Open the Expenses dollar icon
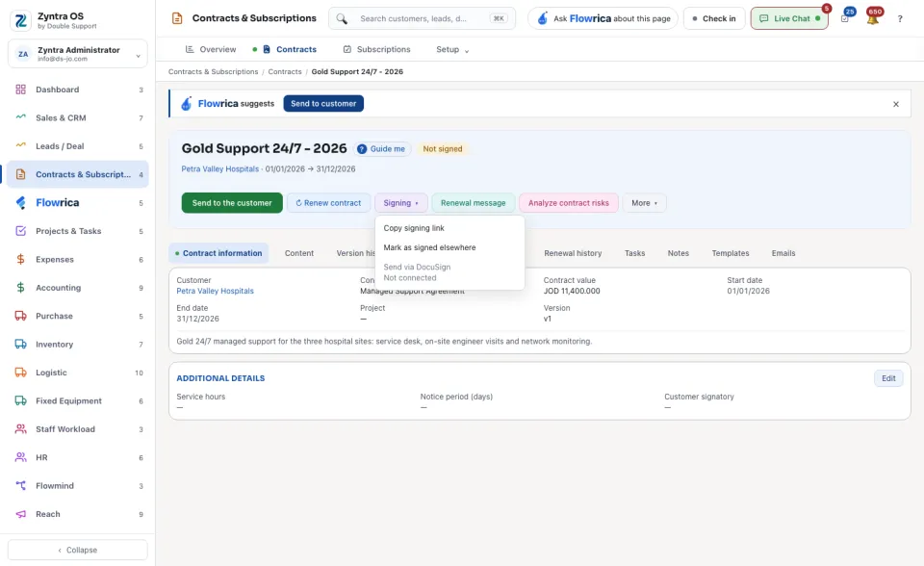 click(x=20, y=260)
